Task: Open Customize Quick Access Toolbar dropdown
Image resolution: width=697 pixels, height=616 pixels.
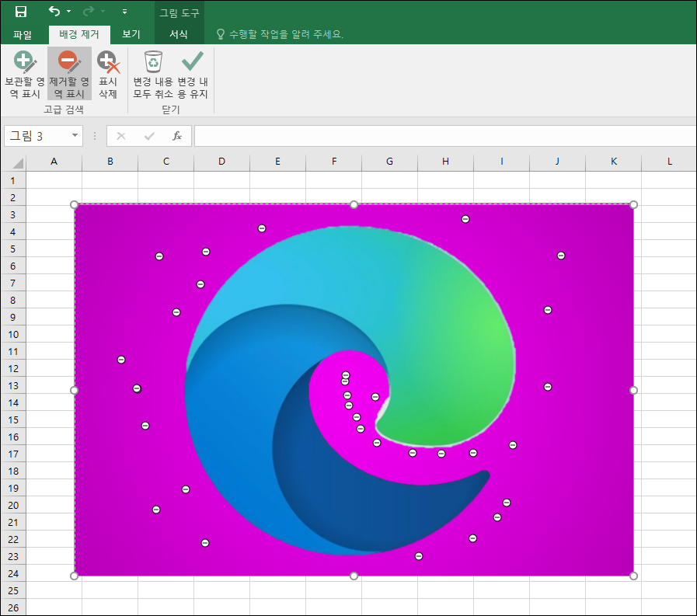Action: click(x=124, y=12)
